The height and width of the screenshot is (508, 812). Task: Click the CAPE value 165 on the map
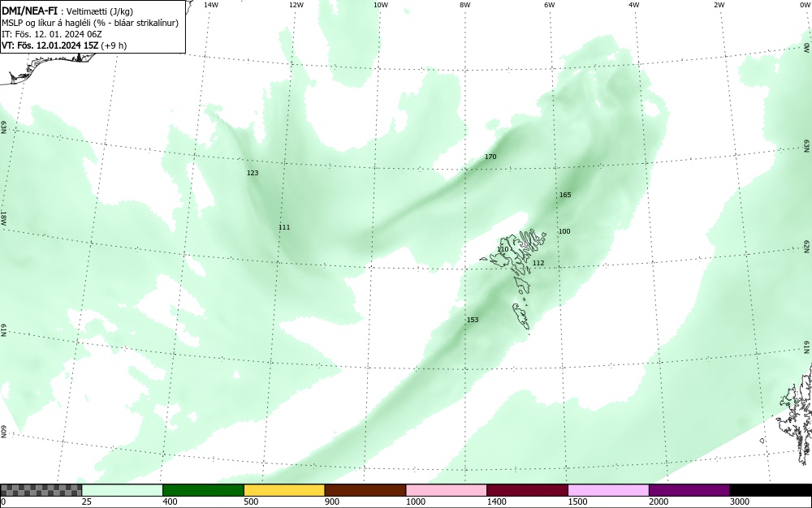[565, 195]
